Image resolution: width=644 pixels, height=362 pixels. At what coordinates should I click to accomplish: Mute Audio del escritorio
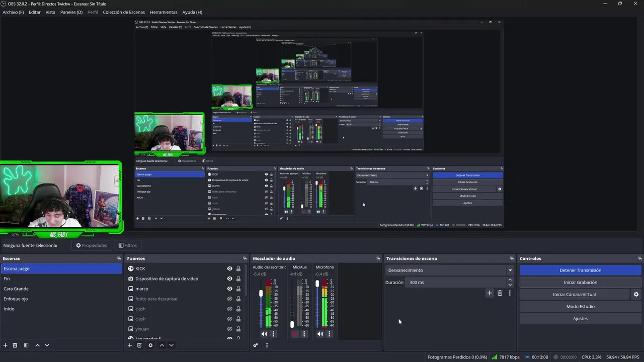tap(264, 334)
